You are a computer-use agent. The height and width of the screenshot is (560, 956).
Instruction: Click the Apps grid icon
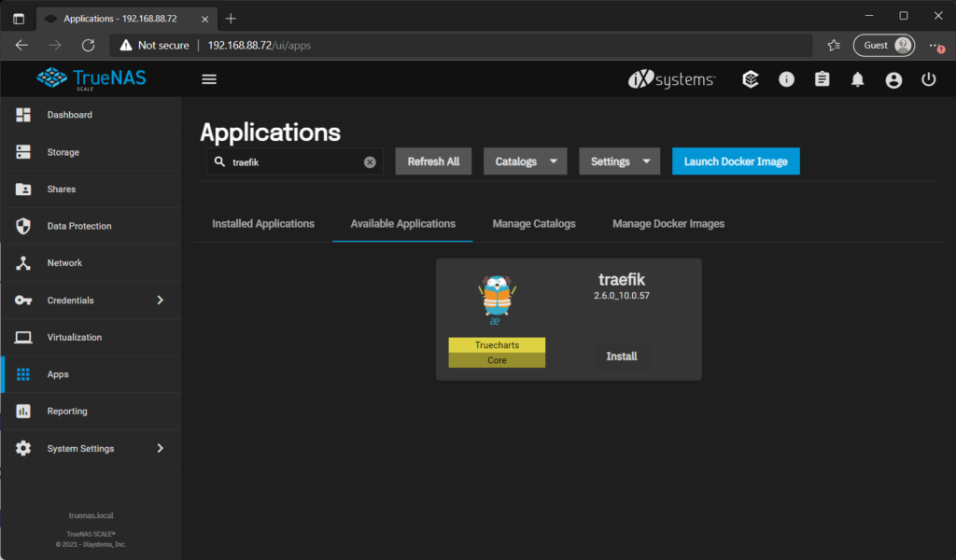click(23, 374)
